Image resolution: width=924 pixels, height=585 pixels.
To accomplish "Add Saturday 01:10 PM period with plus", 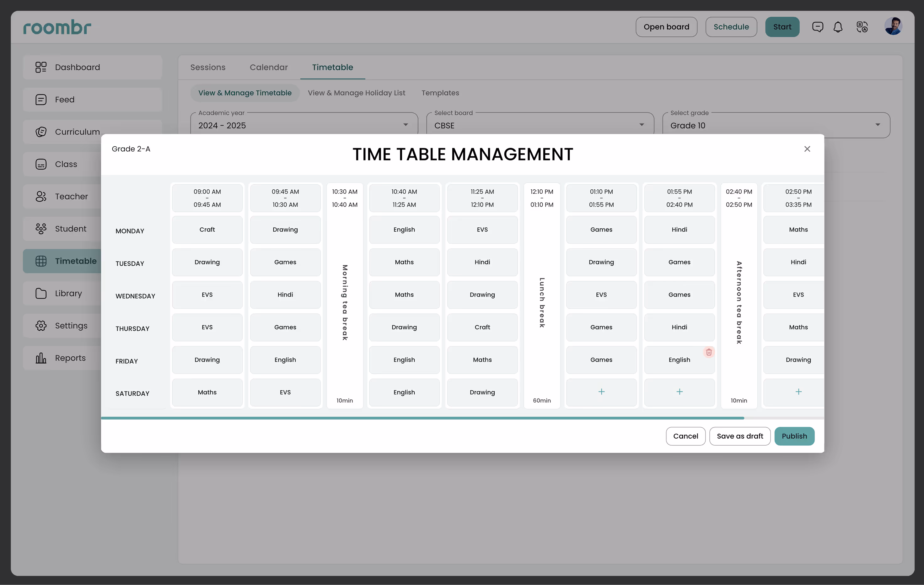I will coord(601,392).
